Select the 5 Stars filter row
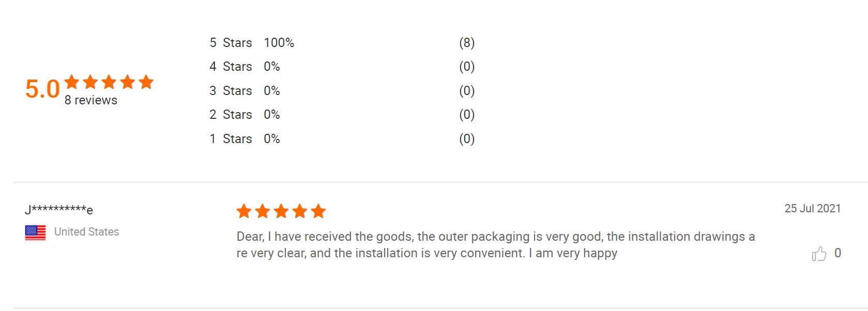 pos(231,43)
